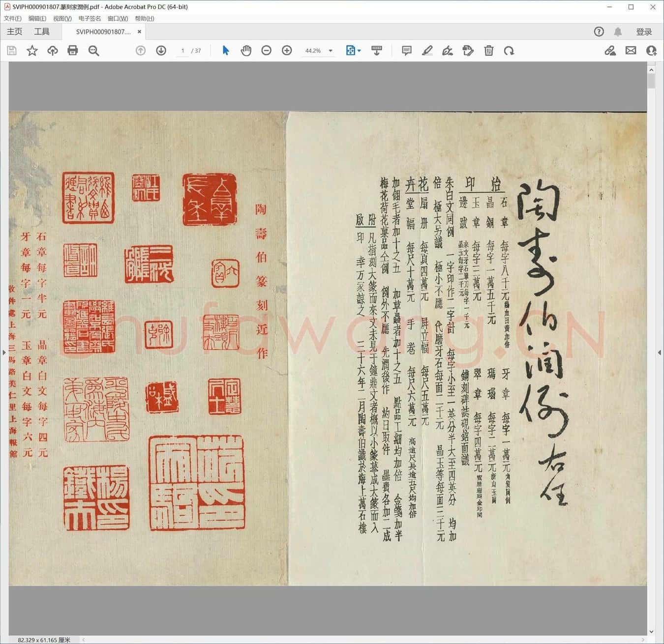This screenshot has height=644, width=664.
Task: Click the scrolling mode keyboard icon
Action: pyautogui.click(x=377, y=51)
